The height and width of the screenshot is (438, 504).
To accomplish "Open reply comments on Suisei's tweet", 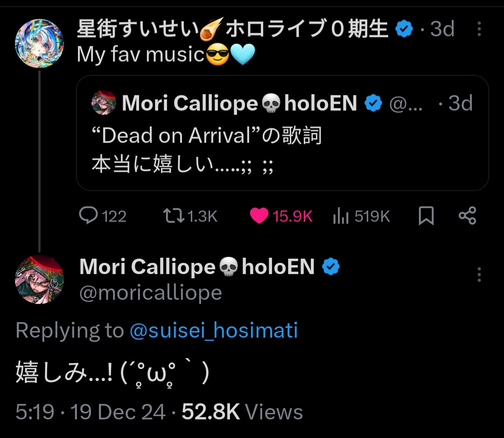I will point(103,216).
